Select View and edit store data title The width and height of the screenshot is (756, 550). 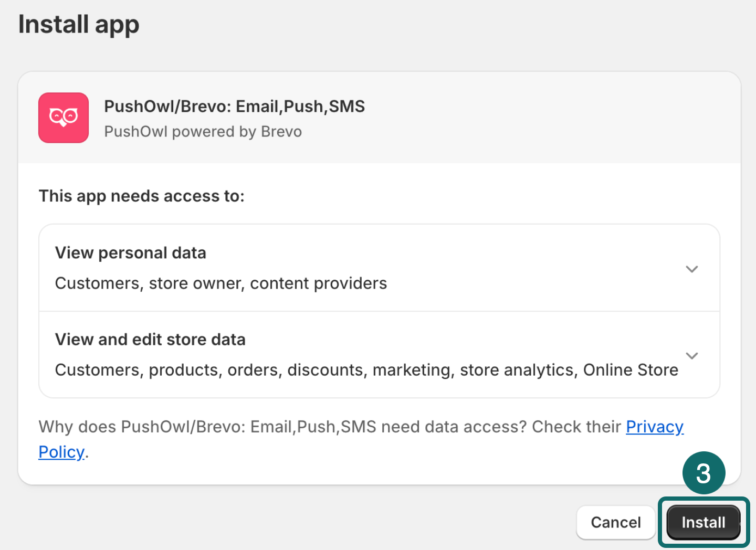click(150, 340)
